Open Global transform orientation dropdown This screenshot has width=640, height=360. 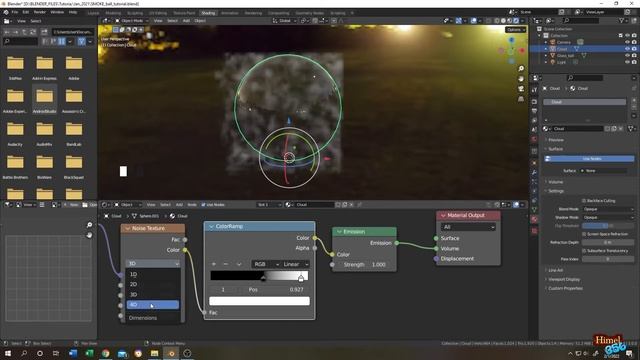pos(284,20)
